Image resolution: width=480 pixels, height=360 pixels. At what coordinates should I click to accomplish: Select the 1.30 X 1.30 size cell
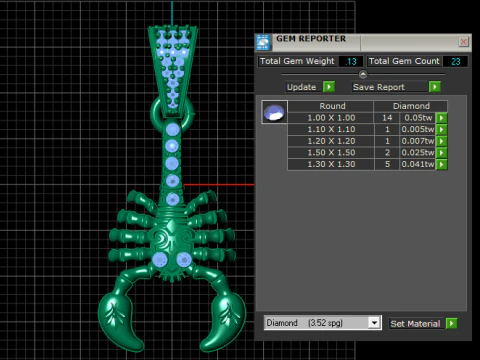point(331,164)
